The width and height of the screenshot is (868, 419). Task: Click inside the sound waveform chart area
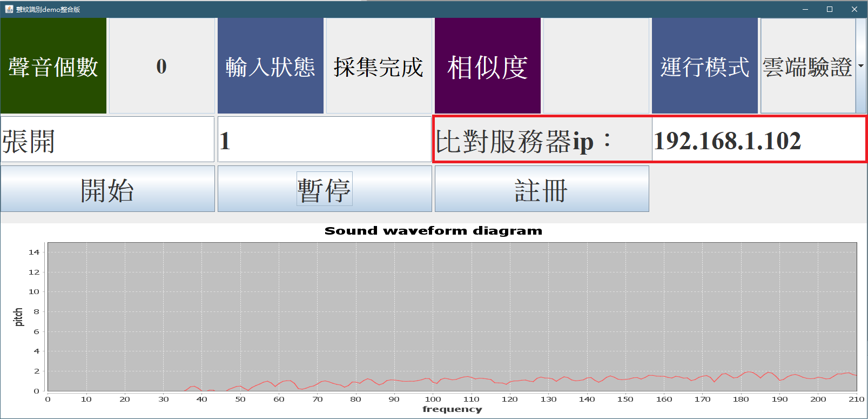452,316
